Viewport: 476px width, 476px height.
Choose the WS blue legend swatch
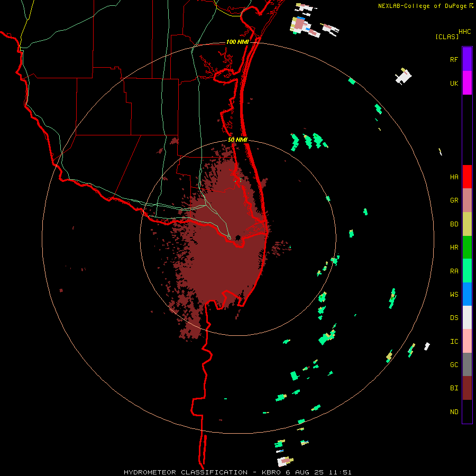pyautogui.click(x=467, y=294)
